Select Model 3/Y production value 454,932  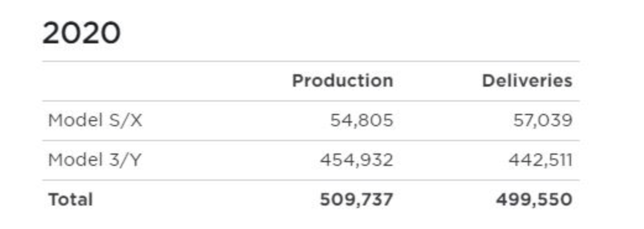[357, 160]
